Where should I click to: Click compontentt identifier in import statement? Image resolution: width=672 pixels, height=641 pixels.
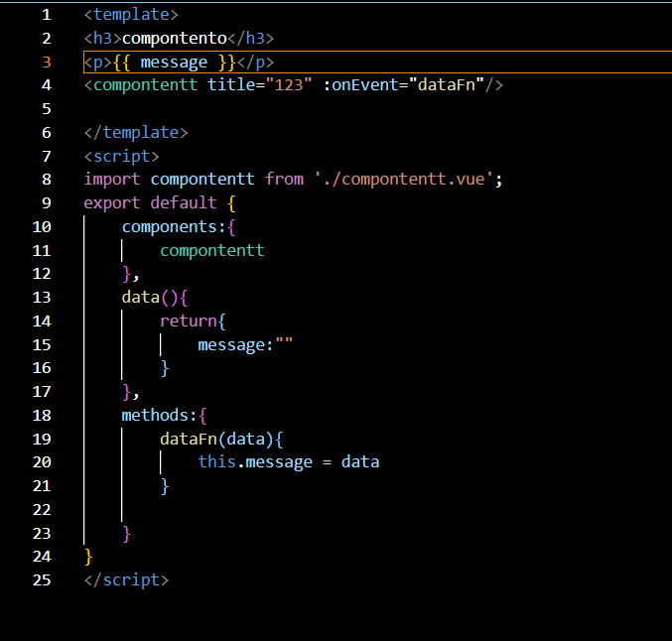coord(202,179)
